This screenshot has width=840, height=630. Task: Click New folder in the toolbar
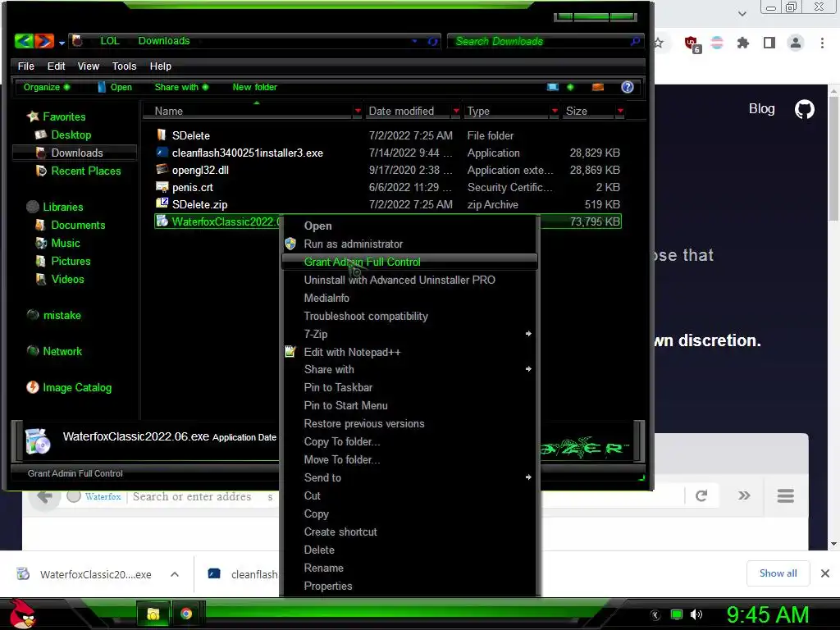click(254, 87)
